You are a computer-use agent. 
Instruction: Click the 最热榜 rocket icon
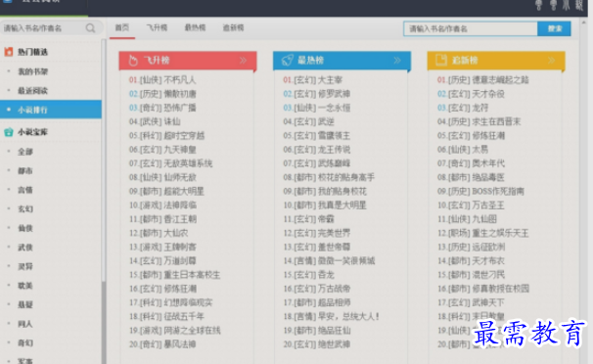tap(288, 60)
